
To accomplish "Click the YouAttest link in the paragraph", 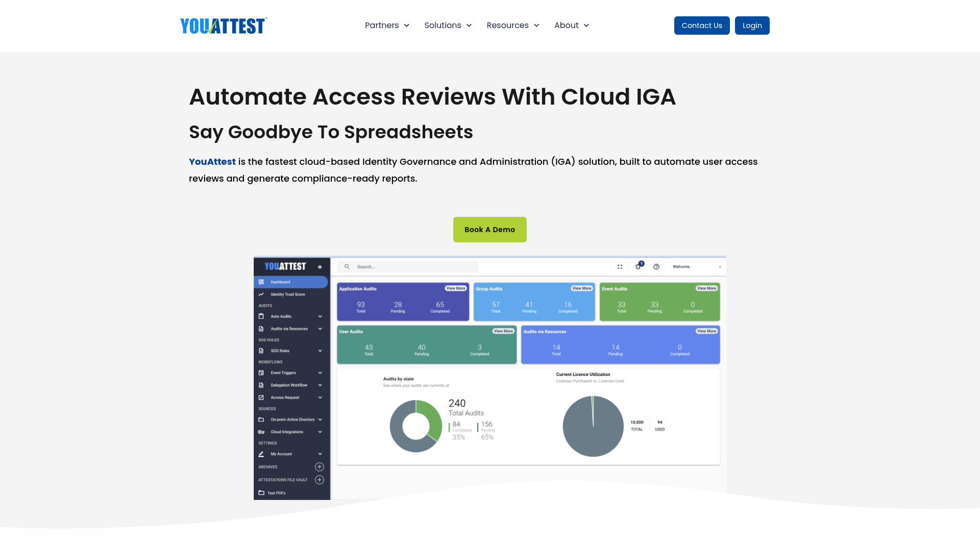I will pyautogui.click(x=212, y=162).
